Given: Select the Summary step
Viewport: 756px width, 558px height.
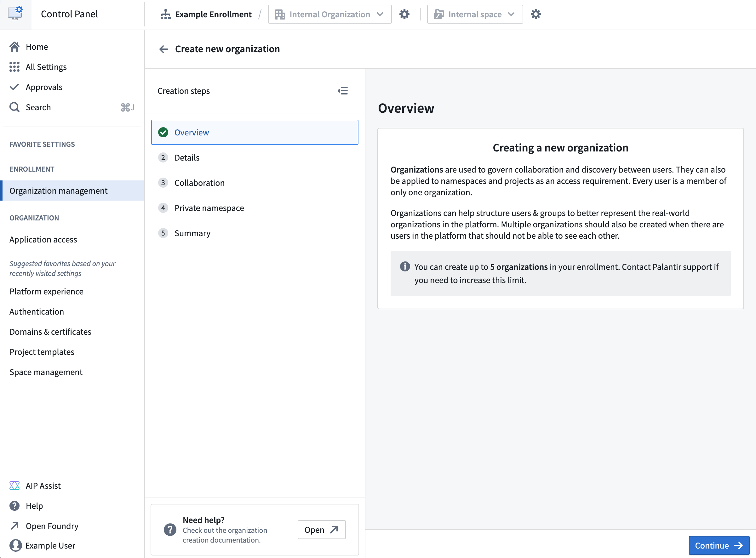Looking at the screenshot, I should [x=255, y=233].
